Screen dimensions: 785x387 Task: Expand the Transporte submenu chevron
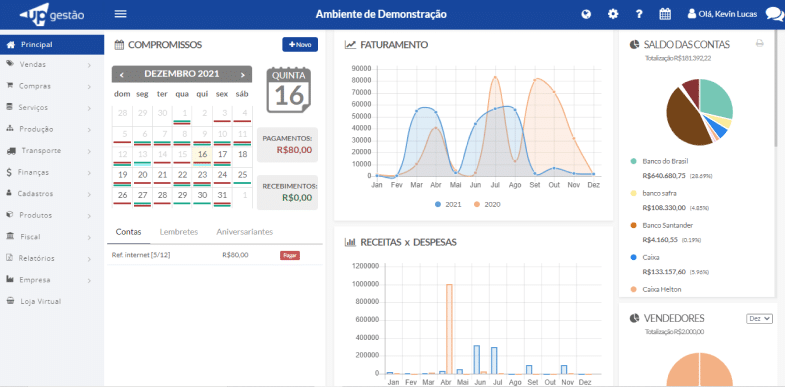coord(89,151)
